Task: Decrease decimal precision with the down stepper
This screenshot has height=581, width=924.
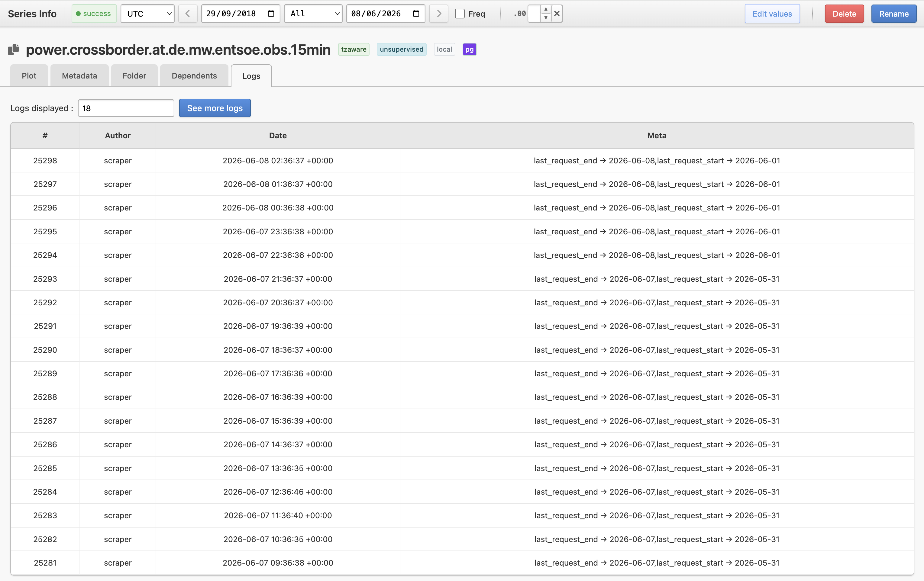Action: [x=546, y=18]
